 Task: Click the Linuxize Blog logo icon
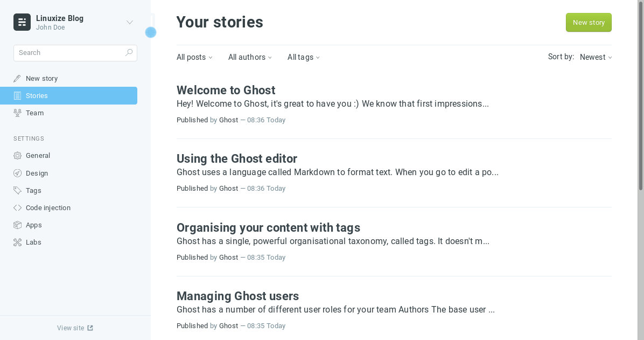pyautogui.click(x=22, y=22)
